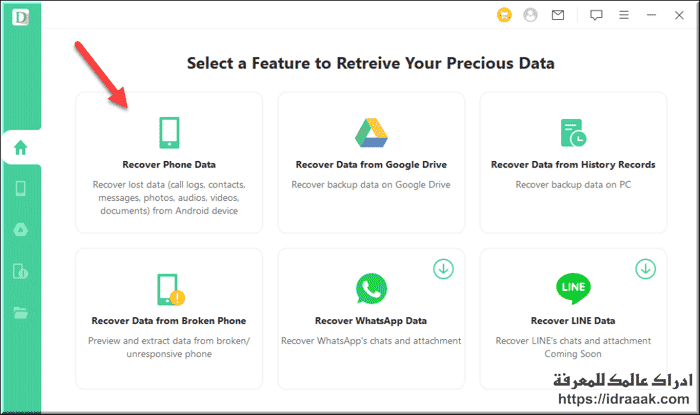Choose the Recover Phone Data card
This screenshot has width=700, height=415.
(169, 162)
